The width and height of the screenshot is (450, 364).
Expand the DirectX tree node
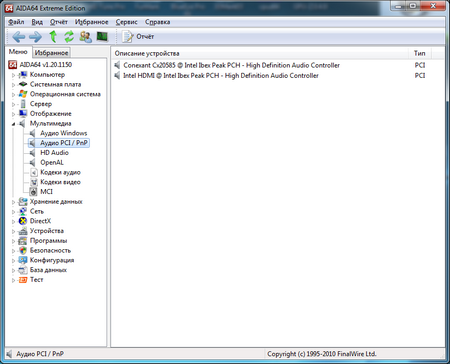coord(13,222)
